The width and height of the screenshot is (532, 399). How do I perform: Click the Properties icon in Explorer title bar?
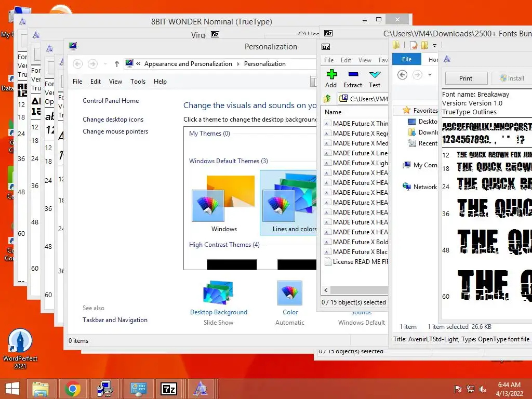[413, 45]
